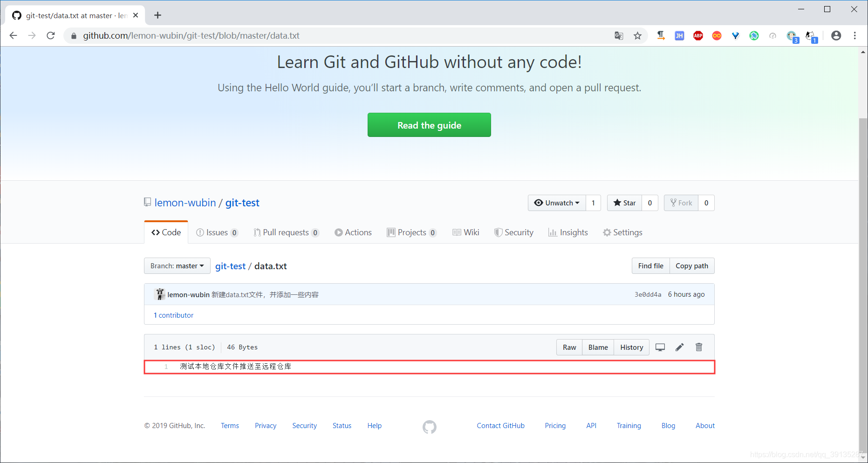Click the extension icon with badge 3
This screenshot has width=868, height=463.
point(792,36)
